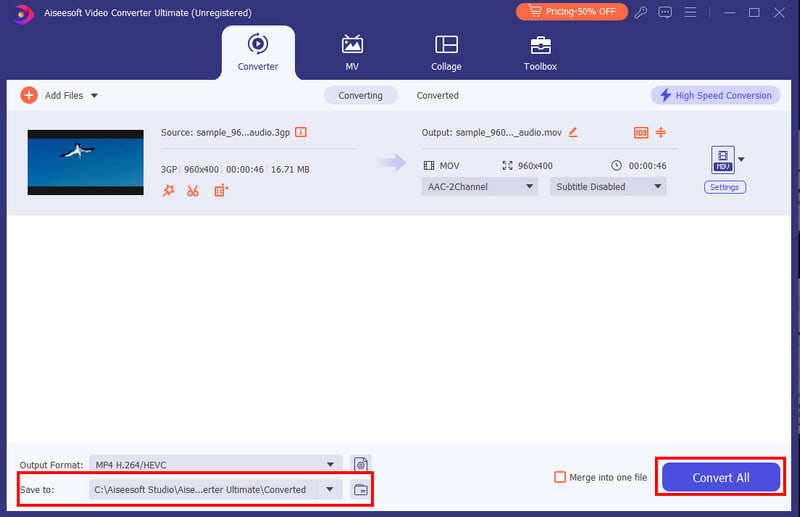Viewport: 800px width, 517px height.
Task: Click the output duration 00:00:46
Action: [647, 166]
